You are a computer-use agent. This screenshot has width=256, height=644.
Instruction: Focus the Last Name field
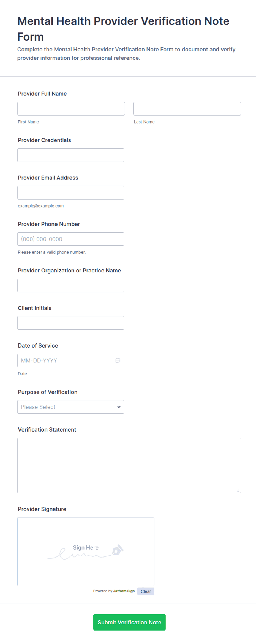pyautogui.click(x=187, y=109)
